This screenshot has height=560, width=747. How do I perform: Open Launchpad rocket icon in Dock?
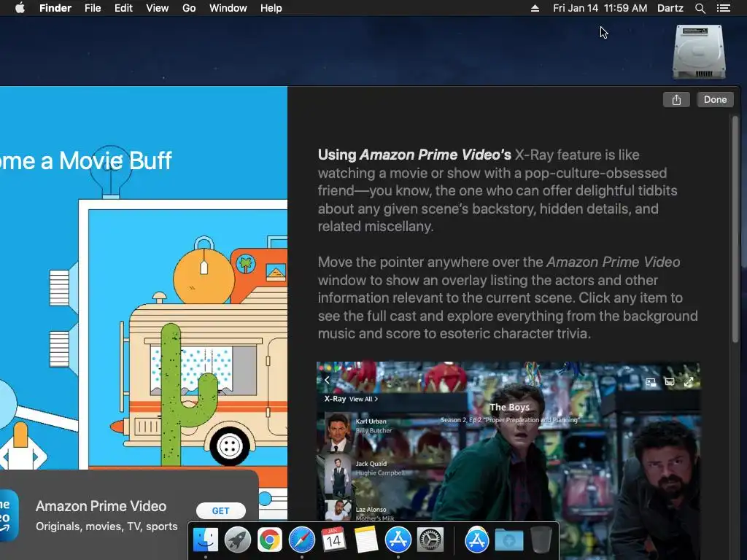(x=237, y=540)
